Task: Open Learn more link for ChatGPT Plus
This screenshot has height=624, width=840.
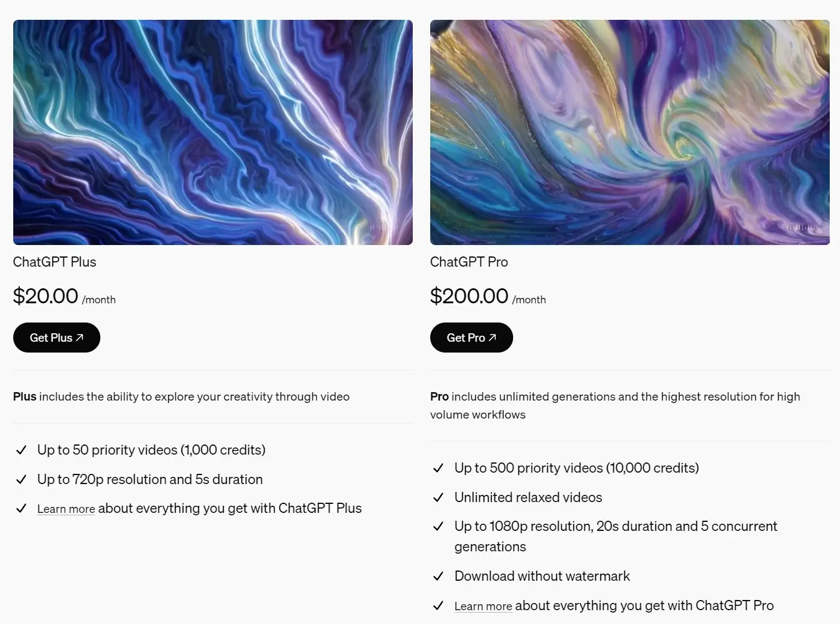Action: [x=66, y=509]
